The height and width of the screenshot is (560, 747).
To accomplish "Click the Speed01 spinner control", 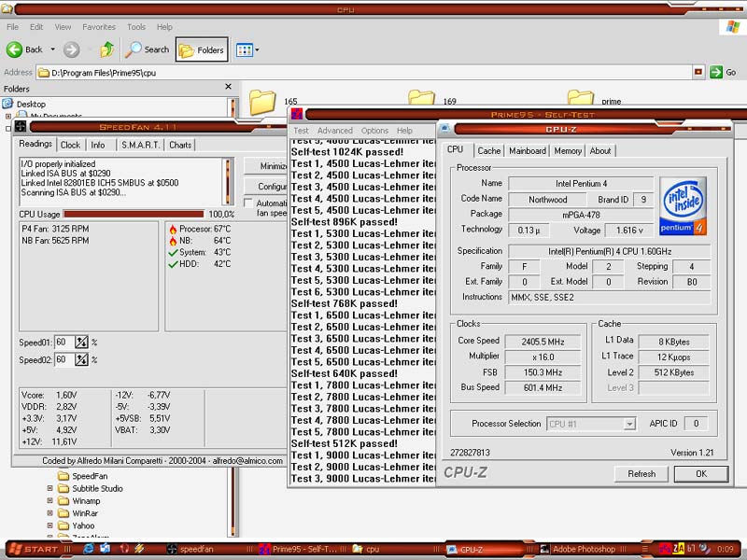I will click(82, 343).
